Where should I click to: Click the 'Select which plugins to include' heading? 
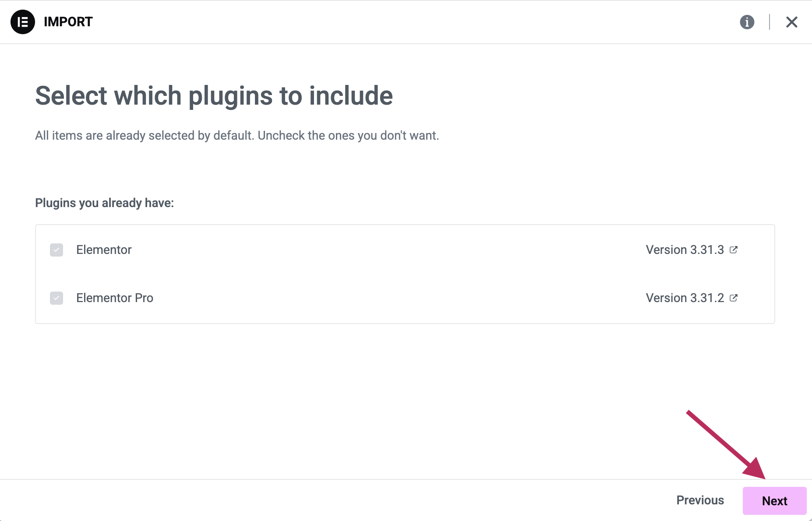click(214, 96)
